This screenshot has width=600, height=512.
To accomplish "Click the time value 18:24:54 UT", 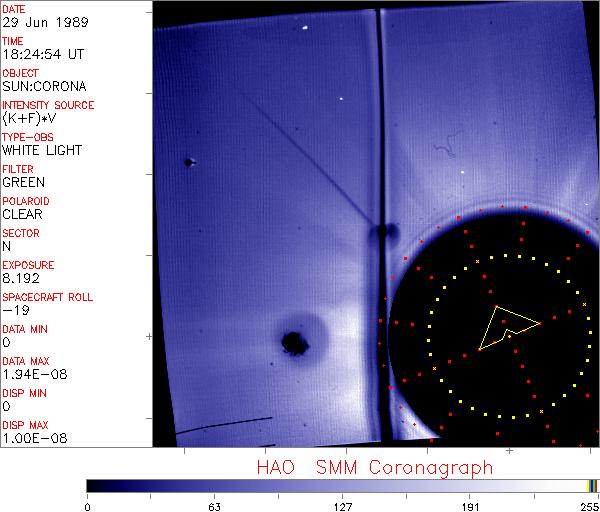I will (x=43, y=54).
